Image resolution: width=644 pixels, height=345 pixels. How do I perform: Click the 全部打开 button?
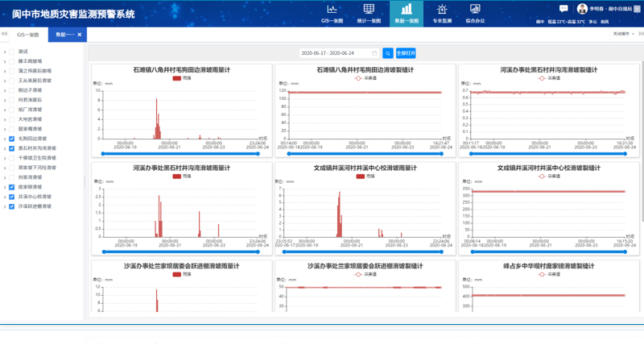coord(407,53)
